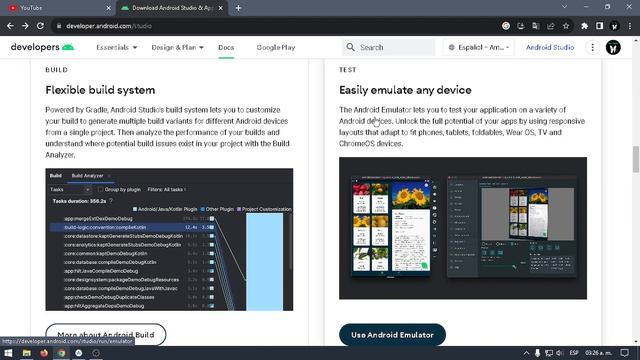Click the ESP input language indicator

[574, 353]
